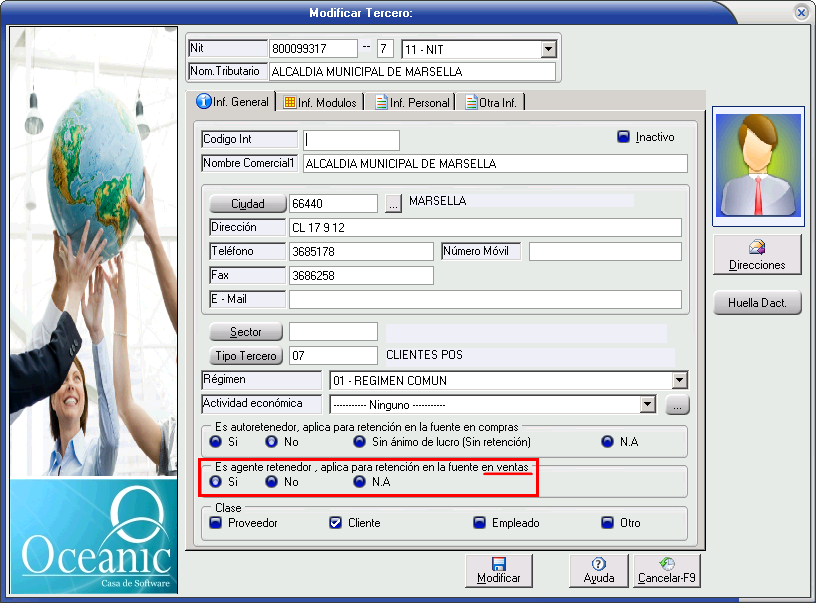
Task: Enable the Proveedor class checkbox
Action: 216,522
